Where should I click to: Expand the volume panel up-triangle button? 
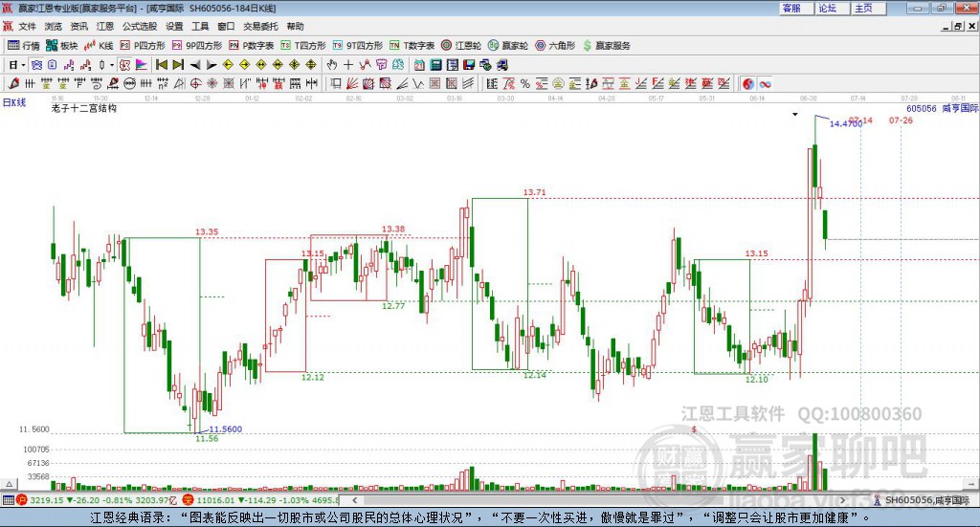click(x=9, y=484)
